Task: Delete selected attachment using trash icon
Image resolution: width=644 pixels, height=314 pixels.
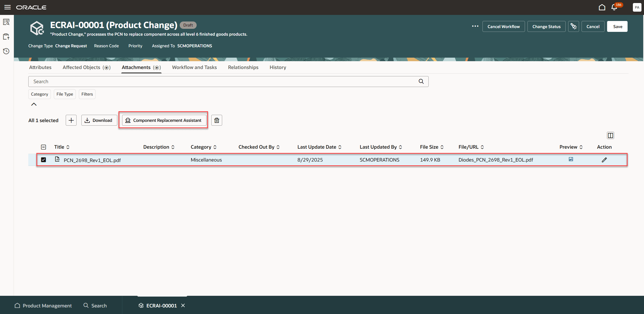Action: tap(216, 120)
